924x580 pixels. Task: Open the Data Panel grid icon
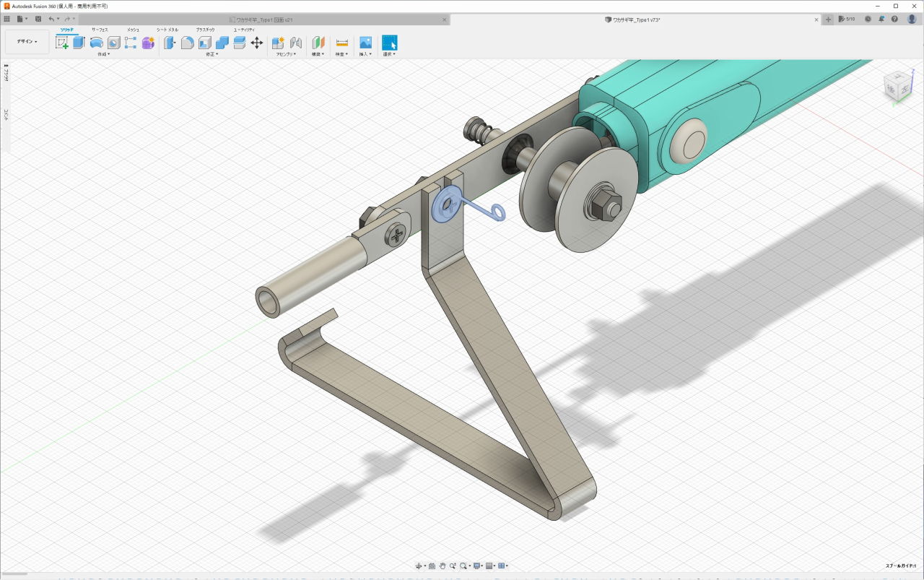[x=7, y=20]
